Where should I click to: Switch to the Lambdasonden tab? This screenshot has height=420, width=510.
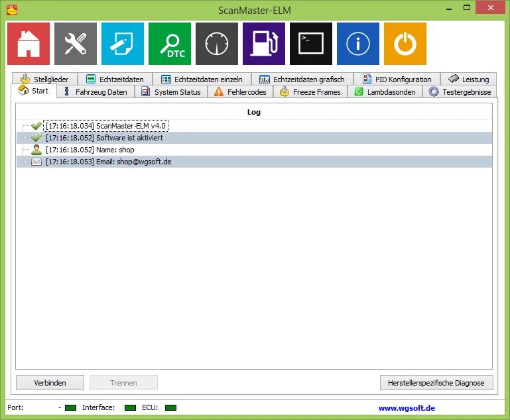[385, 92]
